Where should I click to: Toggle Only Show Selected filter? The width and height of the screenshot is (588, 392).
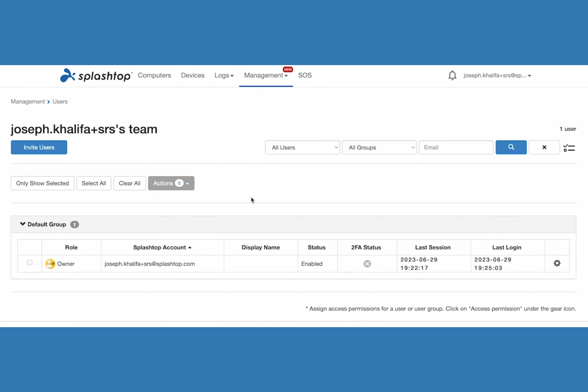43,183
